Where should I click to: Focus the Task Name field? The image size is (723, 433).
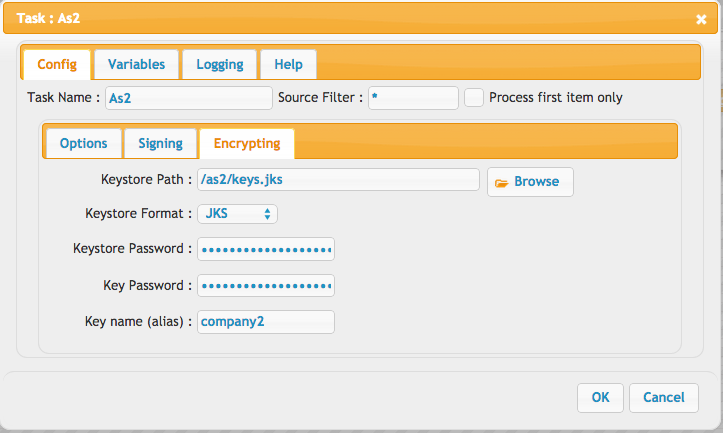pyautogui.click(x=189, y=98)
